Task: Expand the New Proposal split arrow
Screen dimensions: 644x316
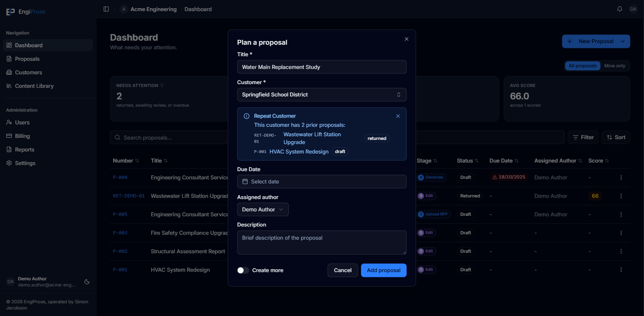Action: point(623,41)
